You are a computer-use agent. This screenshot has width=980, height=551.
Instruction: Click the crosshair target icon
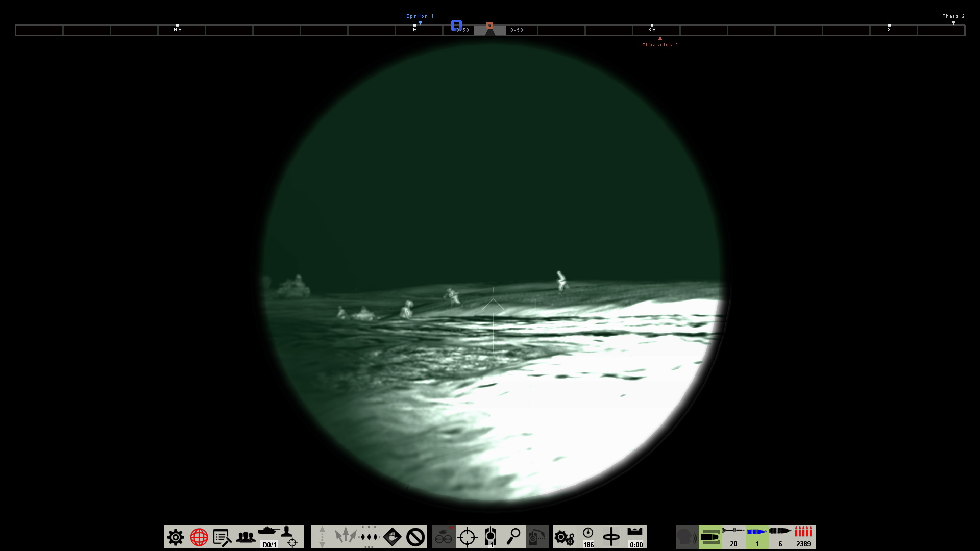467,537
